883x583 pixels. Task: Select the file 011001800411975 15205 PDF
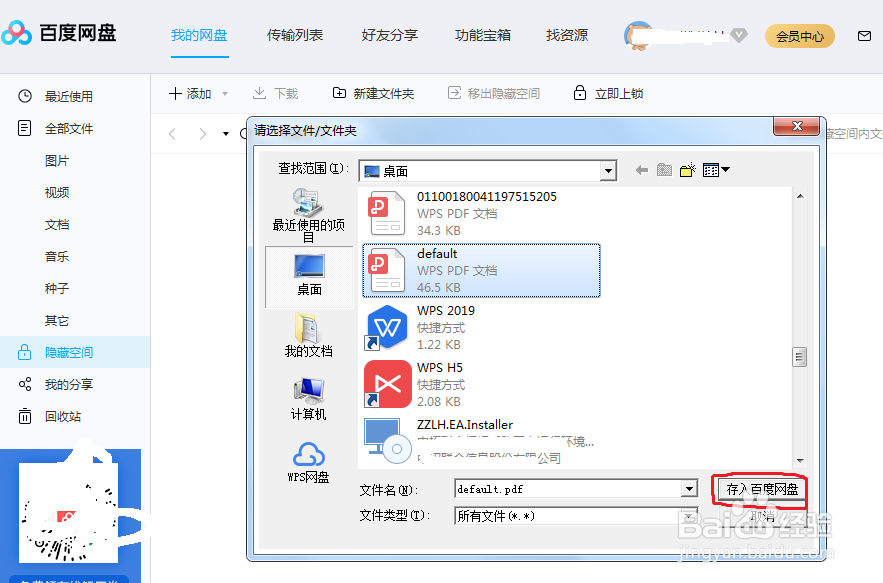[x=481, y=213]
